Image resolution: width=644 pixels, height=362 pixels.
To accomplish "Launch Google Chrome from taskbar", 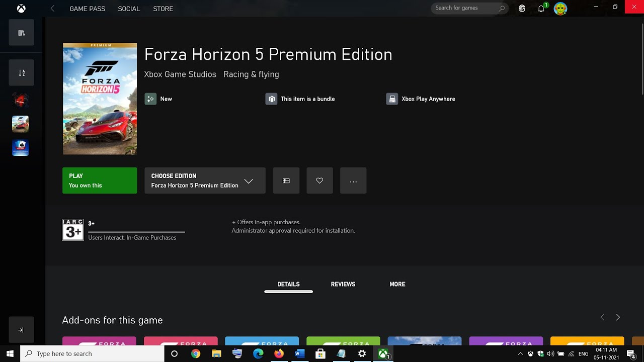I will click(196, 354).
